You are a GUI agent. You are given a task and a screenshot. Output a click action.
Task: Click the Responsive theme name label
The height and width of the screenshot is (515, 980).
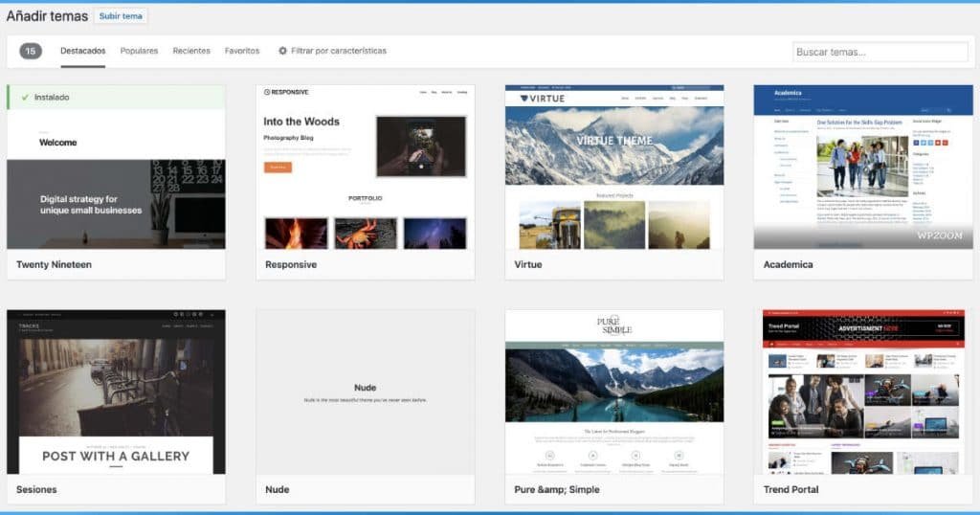tap(291, 264)
